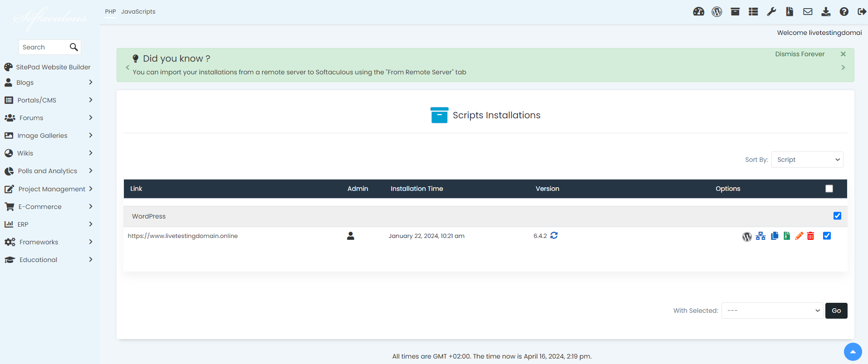Open the help question mark icon

point(844,12)
